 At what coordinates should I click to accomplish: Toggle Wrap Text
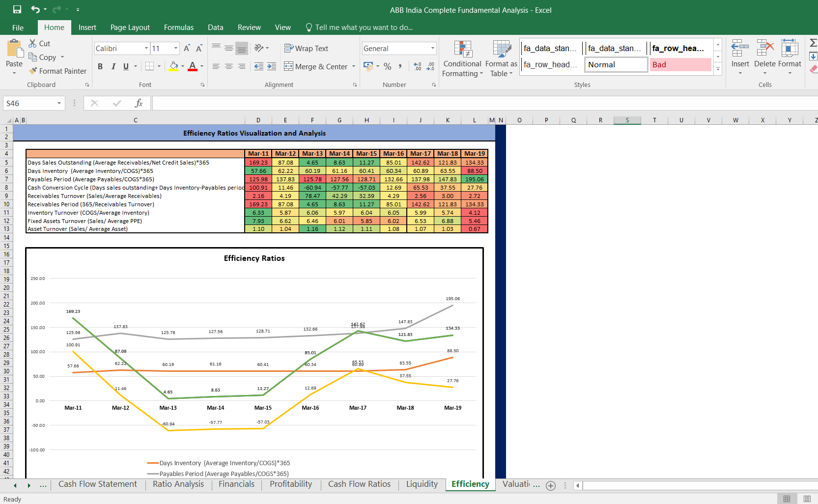pos(306,48)
